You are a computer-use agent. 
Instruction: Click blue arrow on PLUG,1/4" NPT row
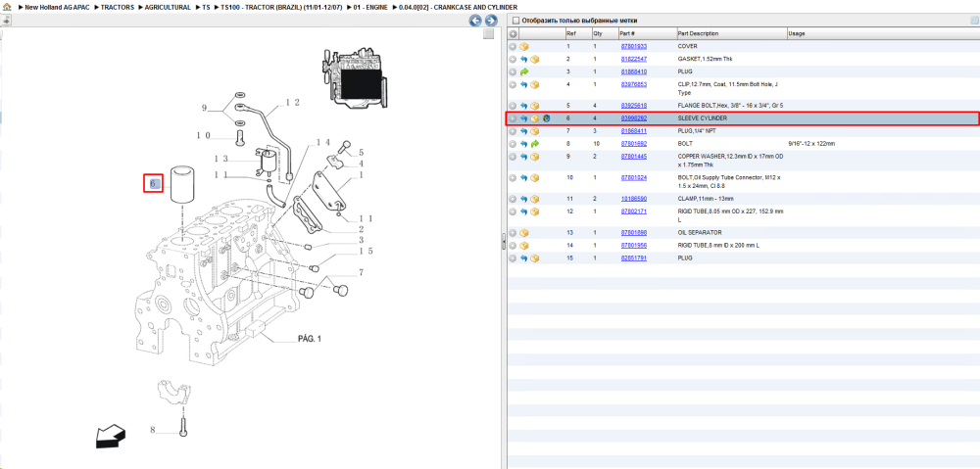(x=523, y=131)
